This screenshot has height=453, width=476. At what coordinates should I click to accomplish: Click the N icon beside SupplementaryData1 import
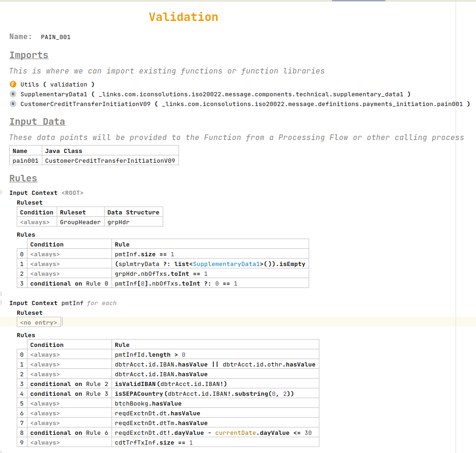(13, 94)
